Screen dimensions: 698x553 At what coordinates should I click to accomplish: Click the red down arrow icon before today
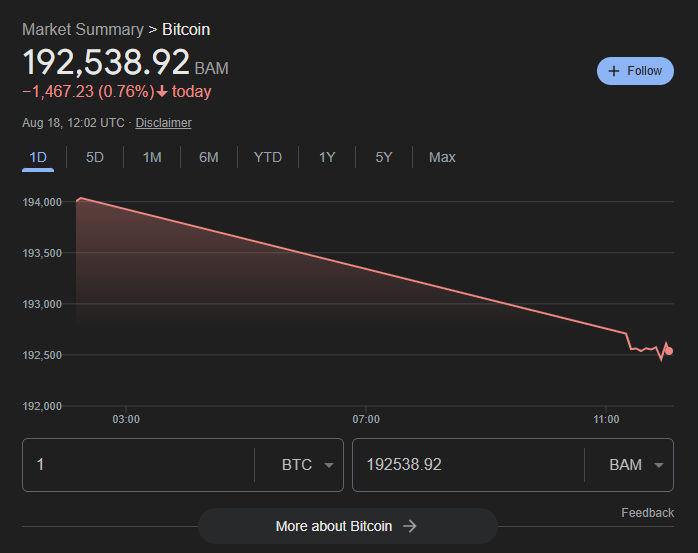point(162,92)
